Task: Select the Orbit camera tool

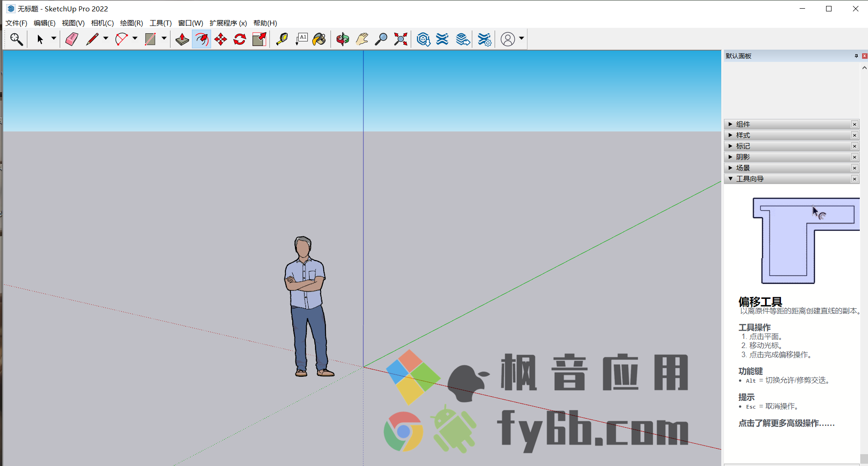Action: pyautogui.click(x=342, y=39)
